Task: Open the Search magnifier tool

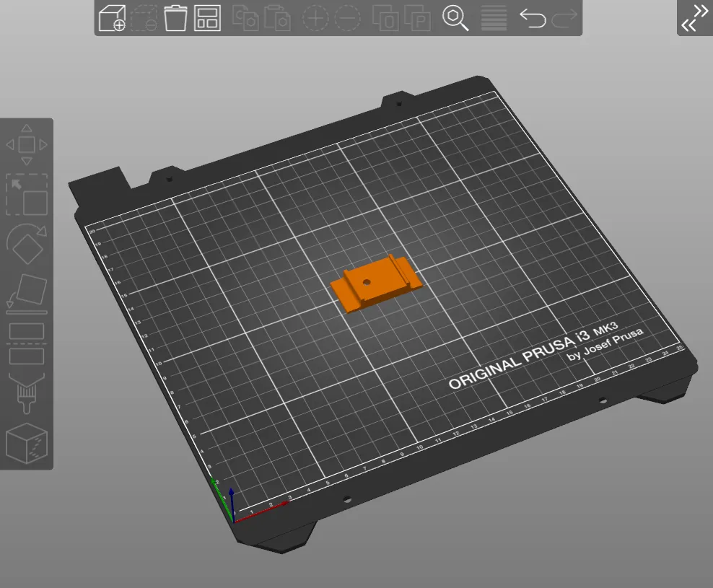Action: [x=455, y=18]
